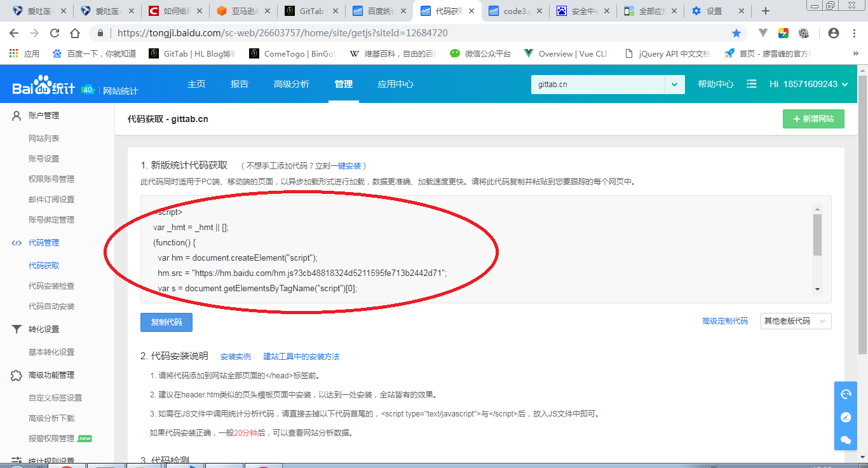The width and height of the screenshot is (868, 468).
Task: Open 建站工具中的安装方法 link
Action: pyautogui.click(x=302, y=357)
